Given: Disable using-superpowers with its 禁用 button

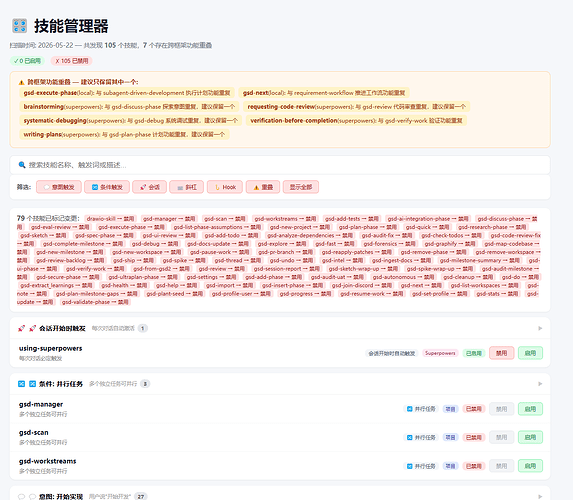Looking at the screenshot, I should pos(501,353).
